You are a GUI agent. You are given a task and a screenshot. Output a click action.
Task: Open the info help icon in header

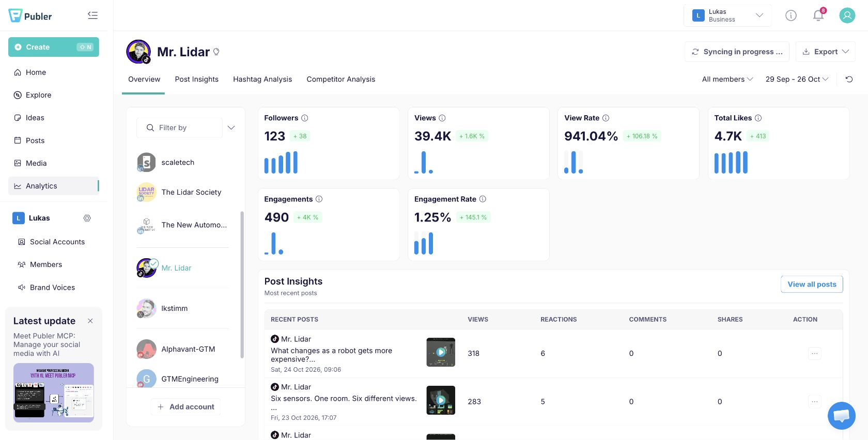(791, 15)
